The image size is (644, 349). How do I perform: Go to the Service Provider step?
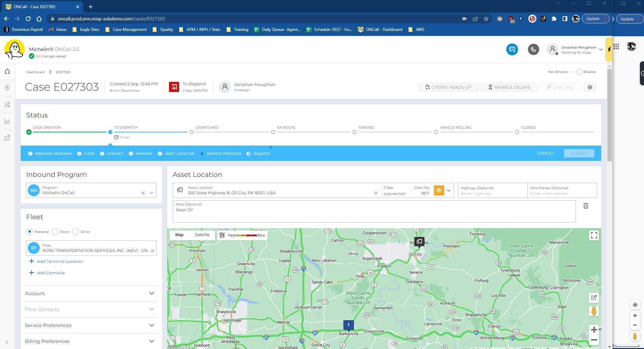tap(223, 154)
